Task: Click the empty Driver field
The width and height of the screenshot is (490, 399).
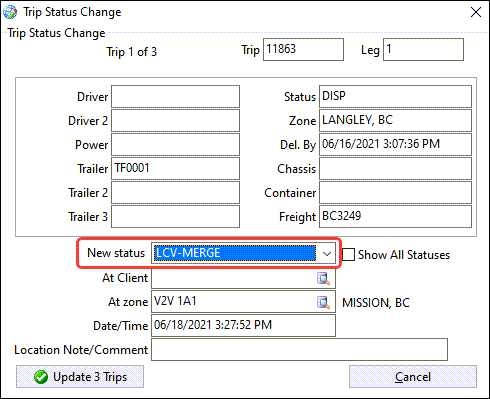Action: tap(175, 97)
